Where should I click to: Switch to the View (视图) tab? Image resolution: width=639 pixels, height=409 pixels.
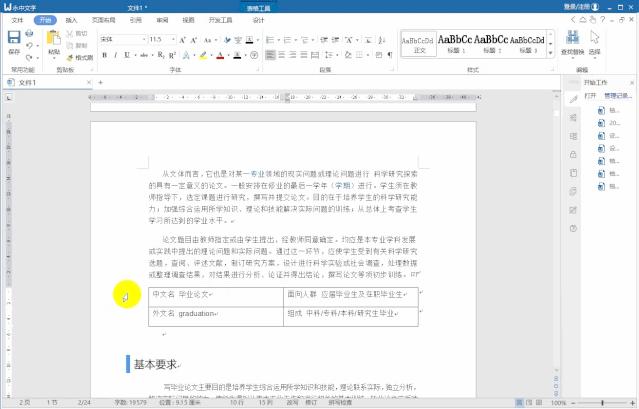188,20
